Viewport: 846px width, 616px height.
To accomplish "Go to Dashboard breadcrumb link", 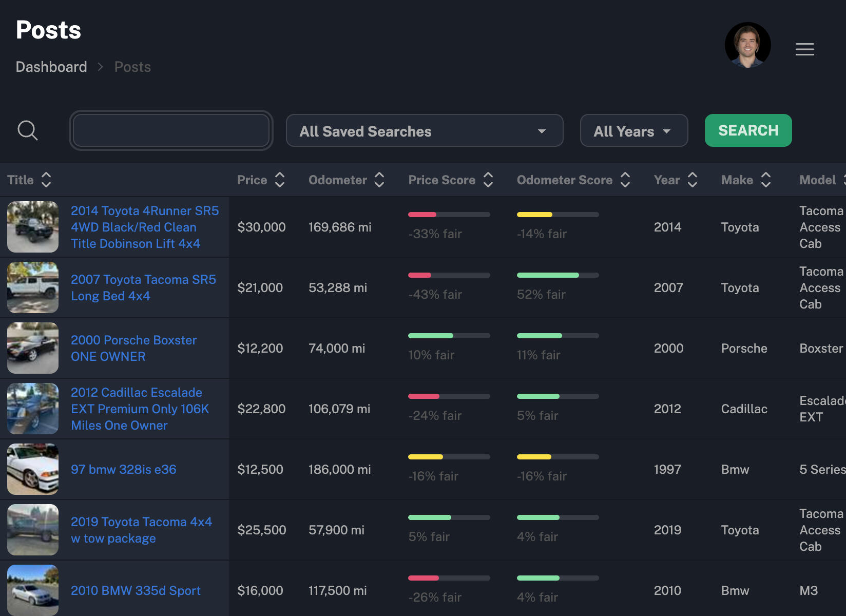I will point(51,67).
